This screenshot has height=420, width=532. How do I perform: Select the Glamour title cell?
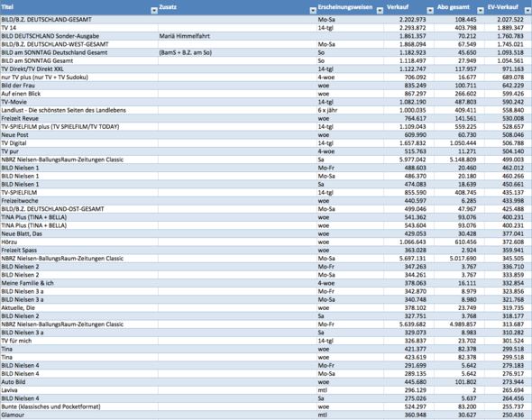point(79,415)
